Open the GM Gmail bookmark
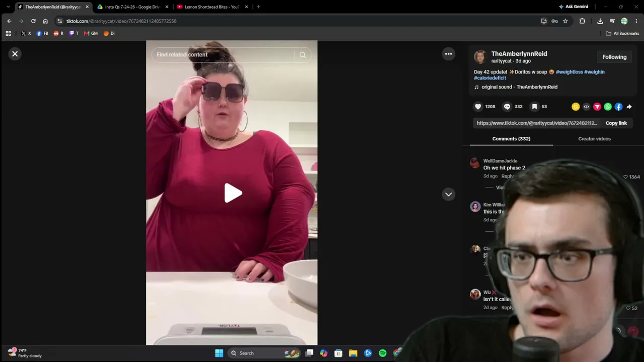 (x=91, y=34)
